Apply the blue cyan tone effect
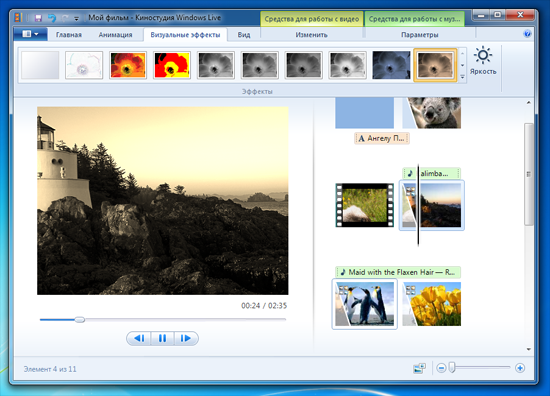The height and width of the screenshot is (396, 550). 391,65
